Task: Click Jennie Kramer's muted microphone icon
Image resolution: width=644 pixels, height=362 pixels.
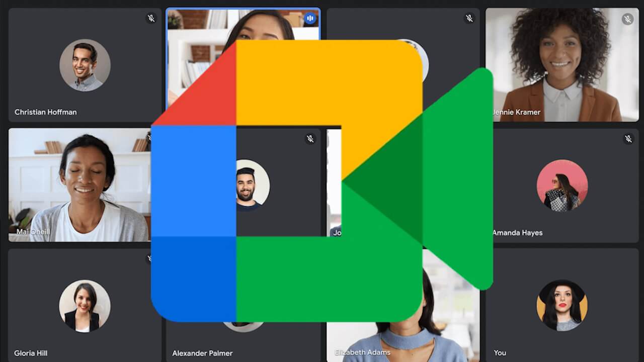Action: click(627, 19)
